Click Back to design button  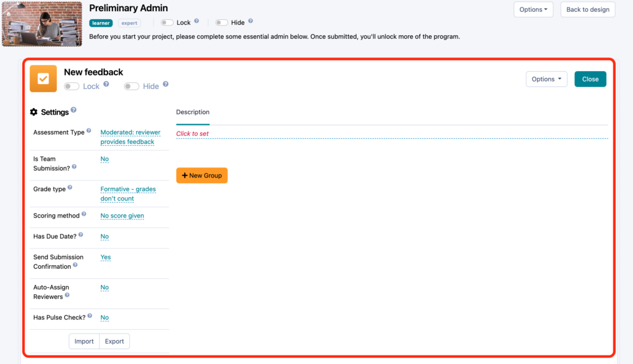[x=588, y=9]
